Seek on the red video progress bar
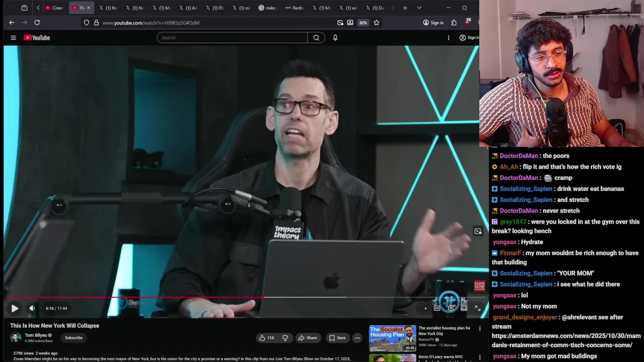Image resolution: width=644 pixels, height=362 pixels. coord(245,298)
